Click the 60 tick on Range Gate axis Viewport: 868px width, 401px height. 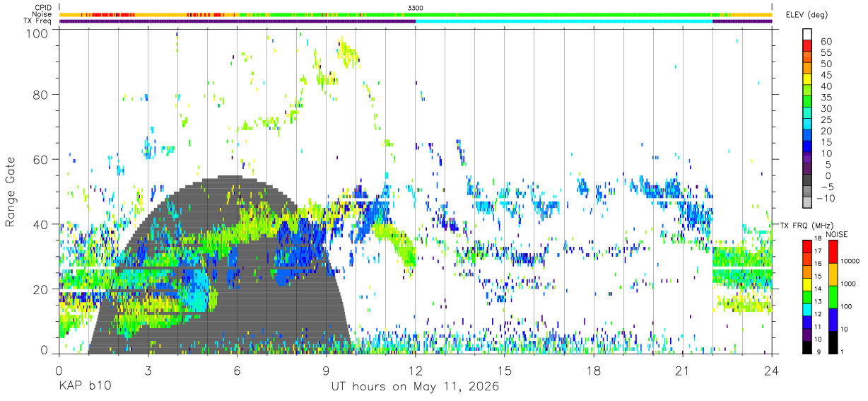(x=42, y=160)
